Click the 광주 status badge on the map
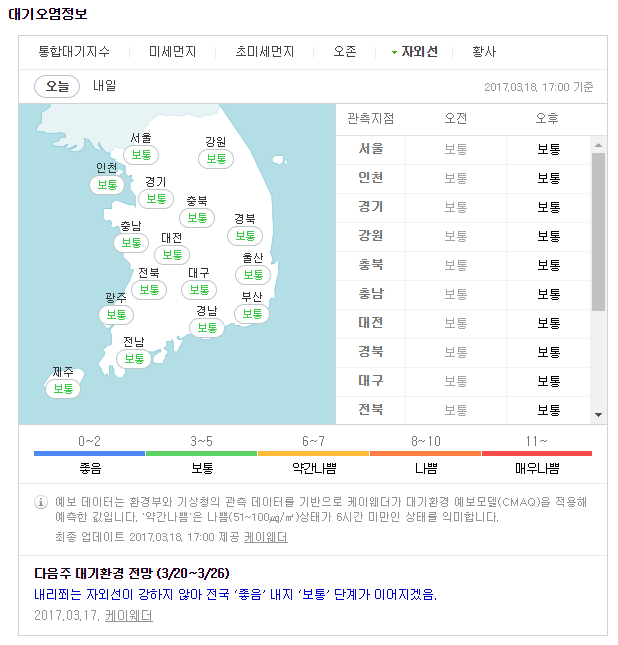The height and width of the screenshot is (645, 618). tap(116, 315)
